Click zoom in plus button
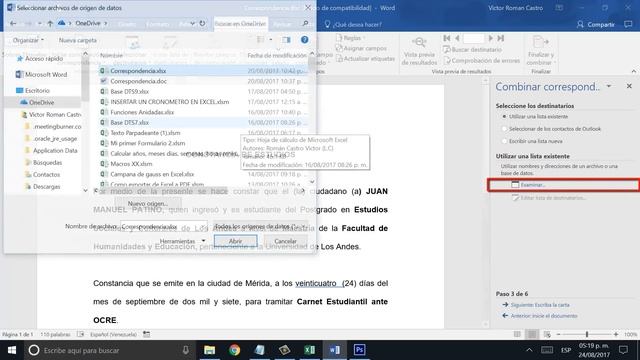This screenshot has width=640, height=360. 616,334
